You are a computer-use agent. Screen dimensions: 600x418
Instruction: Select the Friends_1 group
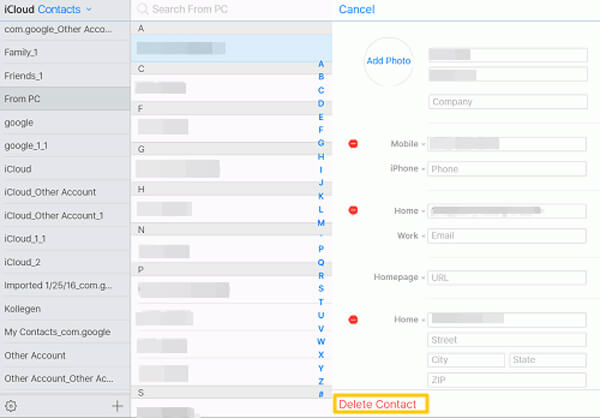(x=65, y=75)
